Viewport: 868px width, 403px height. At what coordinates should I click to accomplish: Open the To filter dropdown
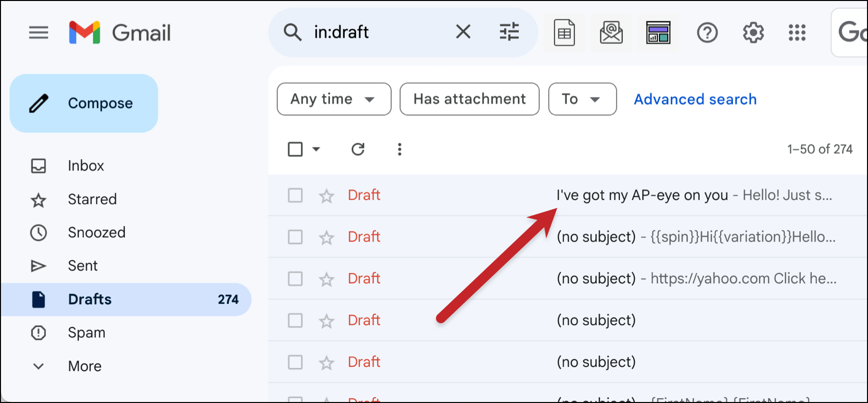coord(582,99)
